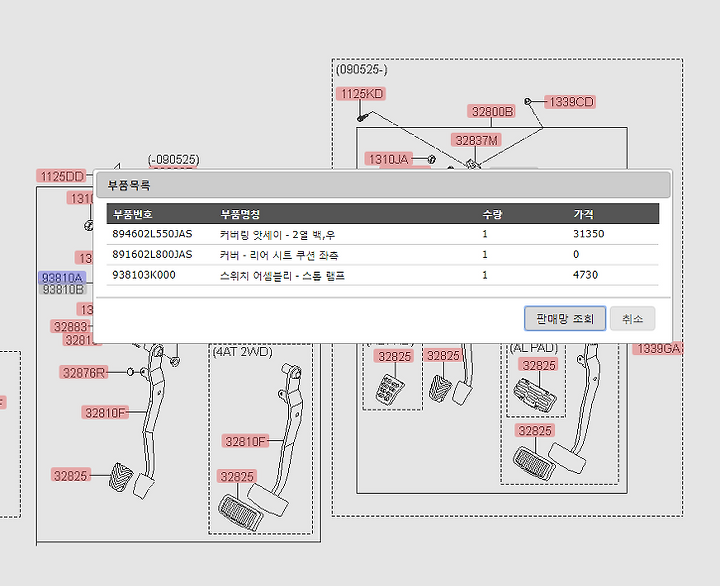This screenshot has width=720, height=586.
Task: Select part label 1125KD in diagram
Action: click(x=361, y=94)
